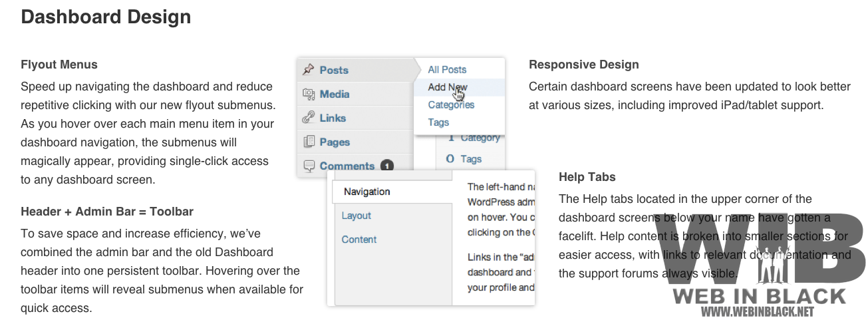Open Tags from the Posts flyout

tap(438, 122)
